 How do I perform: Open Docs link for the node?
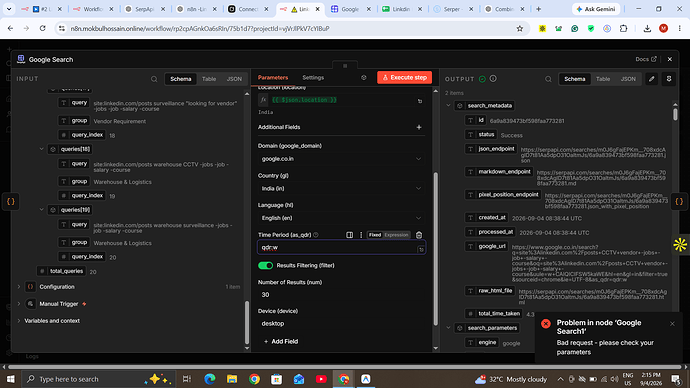[646, 59]
